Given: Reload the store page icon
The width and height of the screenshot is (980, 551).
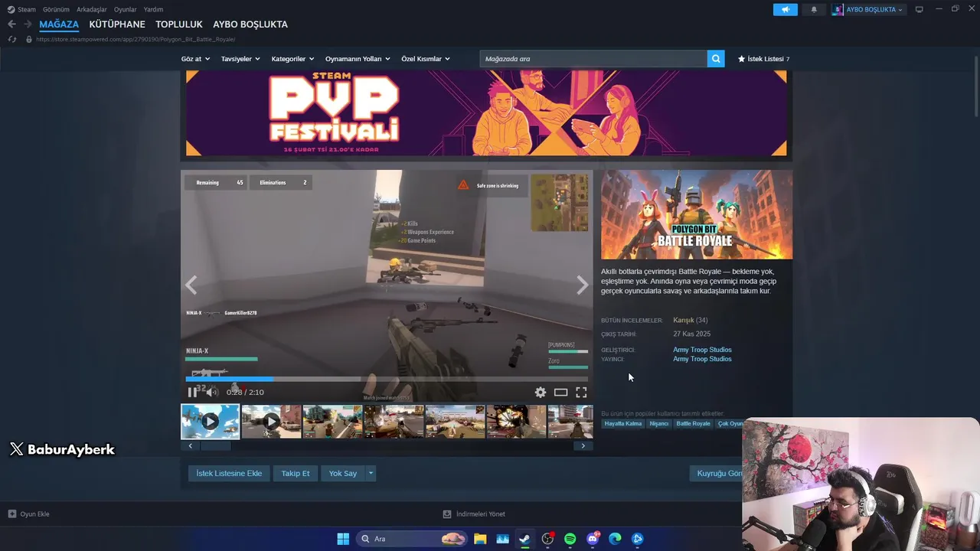Looking at the screenshot, I should tap(11, 39).
